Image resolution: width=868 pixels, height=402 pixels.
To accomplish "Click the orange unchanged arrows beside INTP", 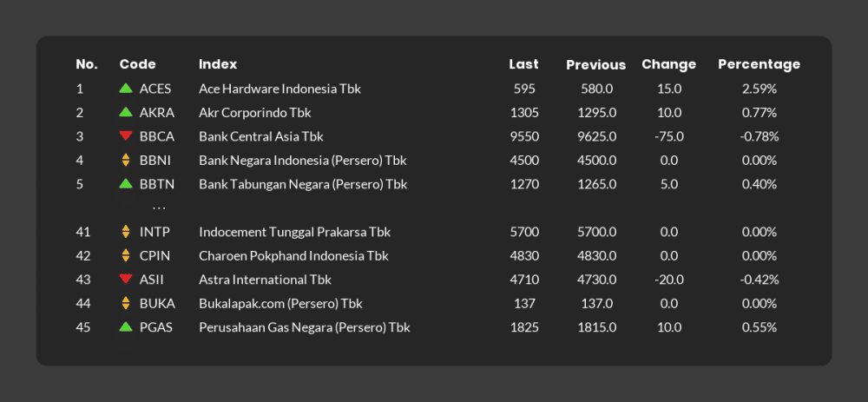I will click(126, 232).
